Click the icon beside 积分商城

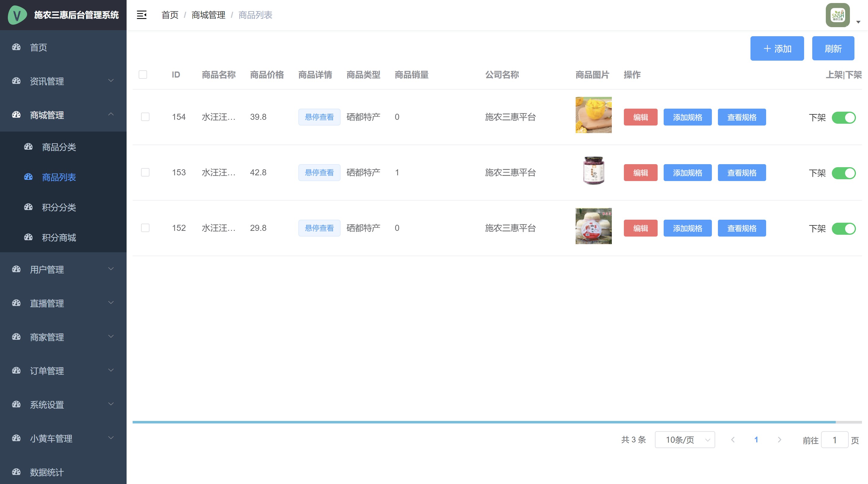[x=28, y=237]
